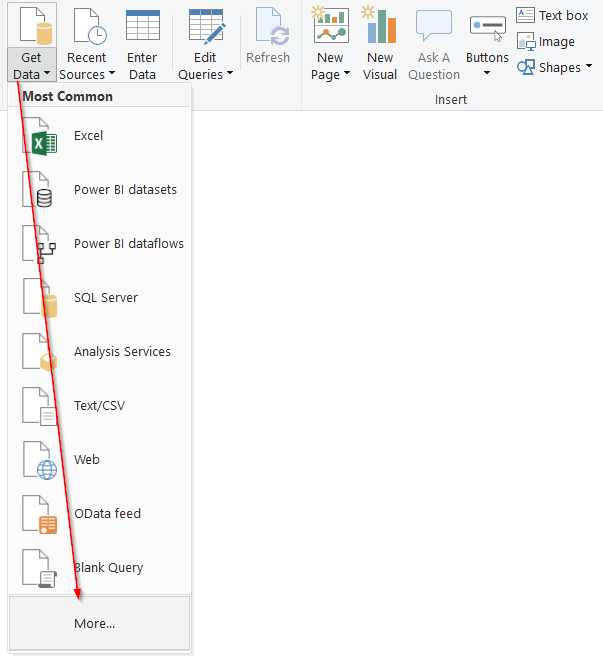The image size is (603, 662).
Task: Click the Shapes icon
Action: point(526,67)
